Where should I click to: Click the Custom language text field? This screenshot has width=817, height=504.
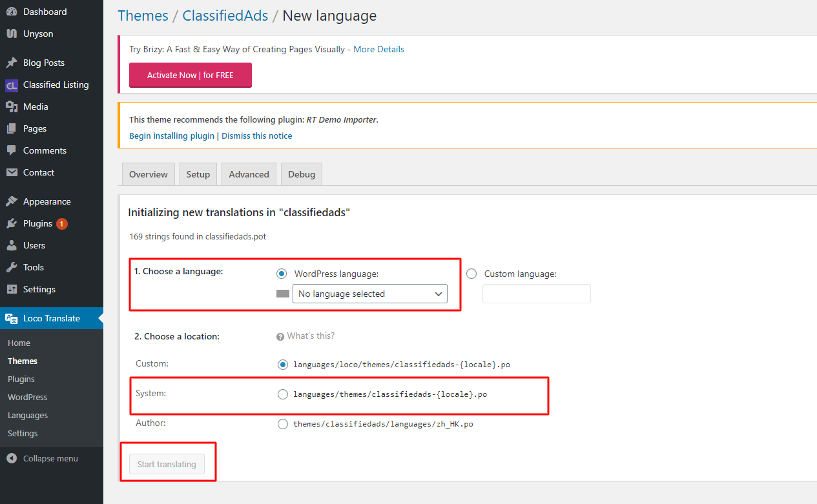click(x=537, y=294)
